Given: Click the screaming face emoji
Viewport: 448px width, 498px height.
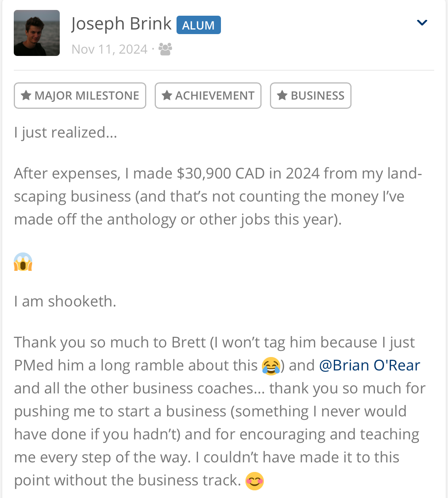Looking at the screenshot, I should coord(23,262).
